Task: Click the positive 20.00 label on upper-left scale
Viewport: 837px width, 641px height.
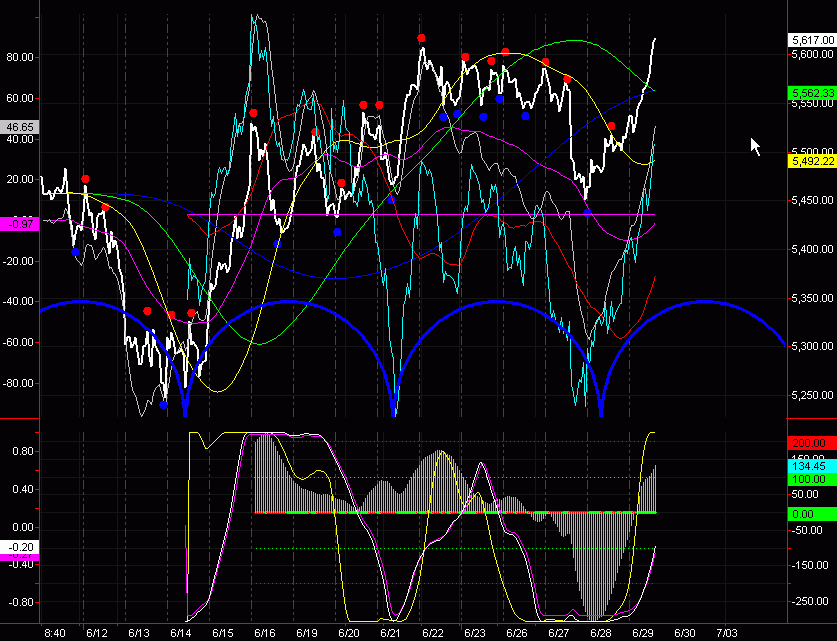Action: coord(19,179)
